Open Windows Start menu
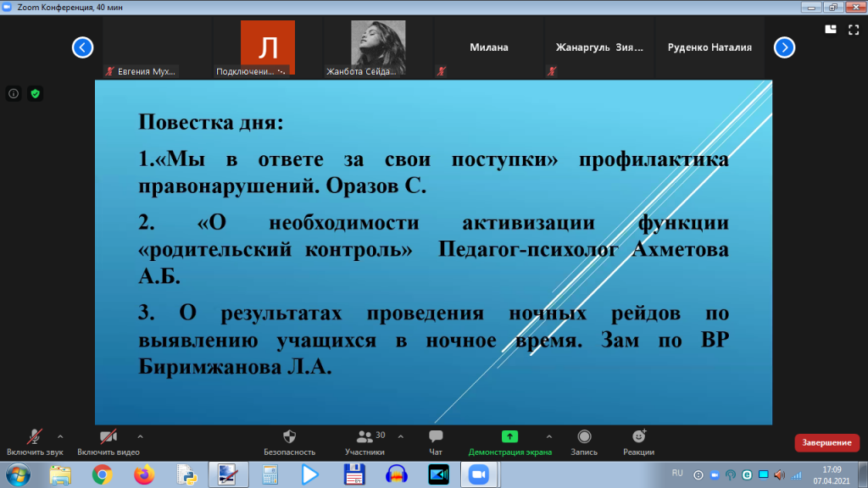Image resolution: width=868 pixels, height=488 pixels. point(18,475)
